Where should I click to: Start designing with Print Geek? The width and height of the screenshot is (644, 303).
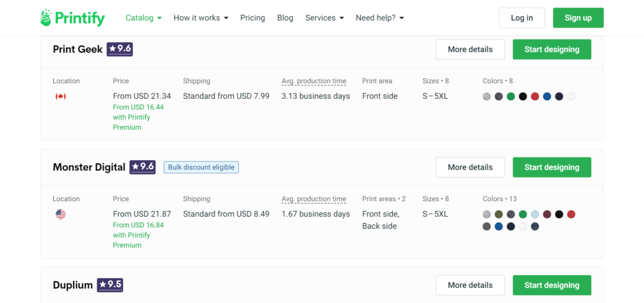552,49
